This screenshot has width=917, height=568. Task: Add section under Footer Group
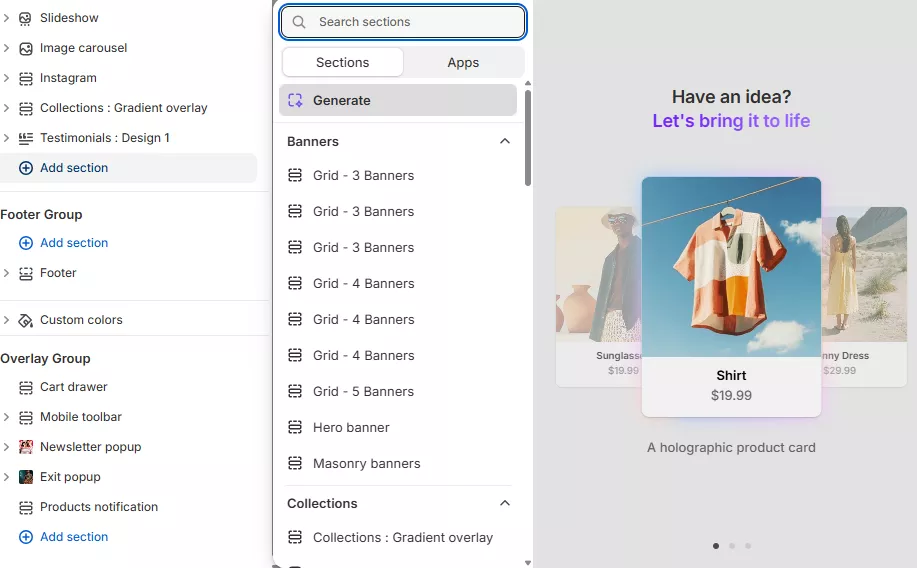pyautogui.click(x=73, y=243)
